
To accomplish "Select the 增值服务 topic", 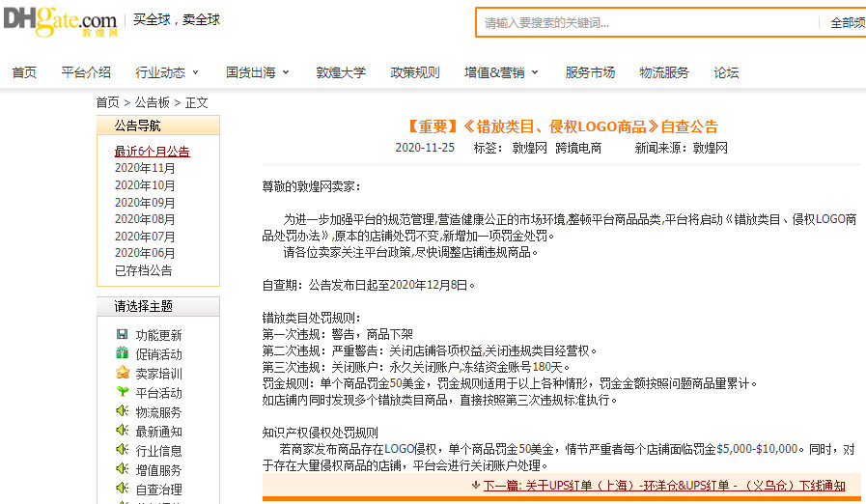I will [158, 470].
